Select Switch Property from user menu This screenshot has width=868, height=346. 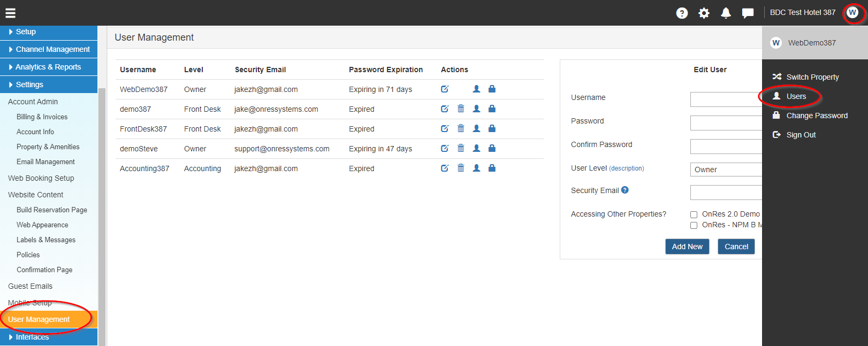[x=812, y=77]
